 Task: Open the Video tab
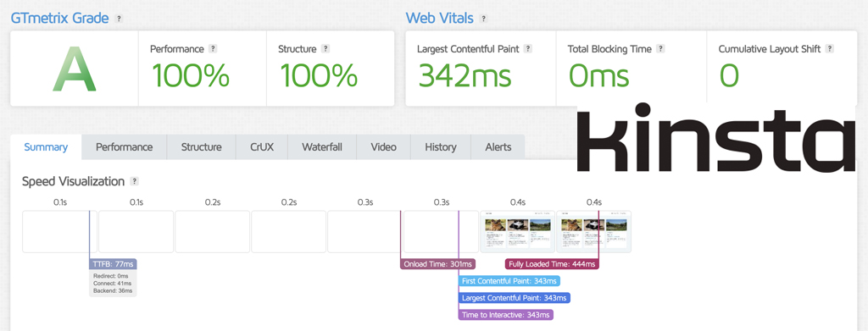[x=384, y=147]
